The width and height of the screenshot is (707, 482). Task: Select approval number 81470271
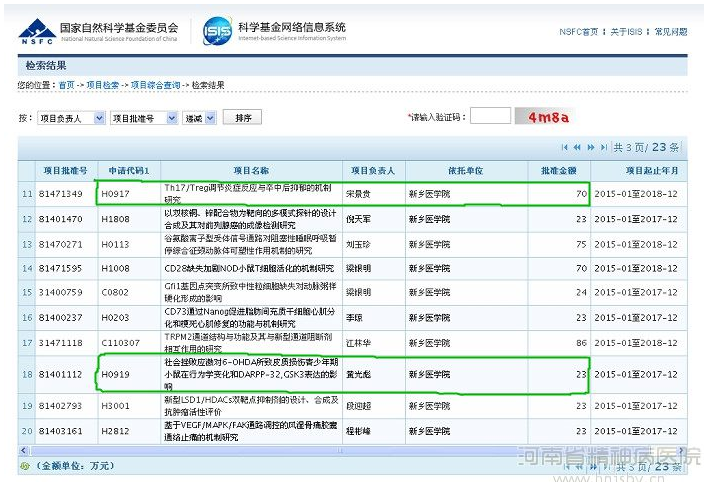[x=60, y=244]
